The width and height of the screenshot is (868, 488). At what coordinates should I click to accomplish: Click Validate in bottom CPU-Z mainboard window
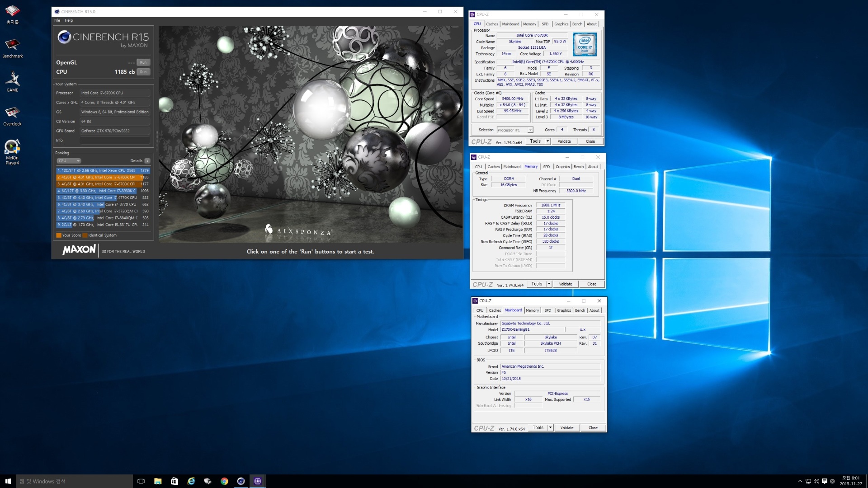567,428
